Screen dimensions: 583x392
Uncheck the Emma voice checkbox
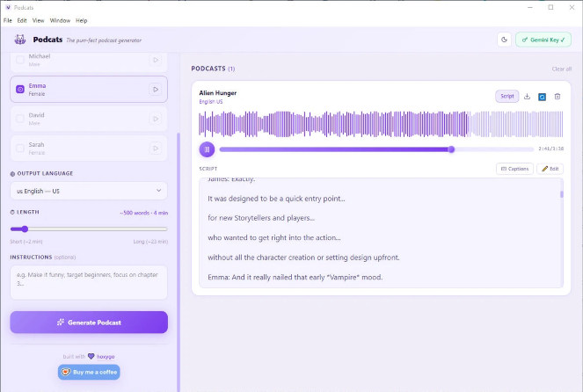point(20,89)
